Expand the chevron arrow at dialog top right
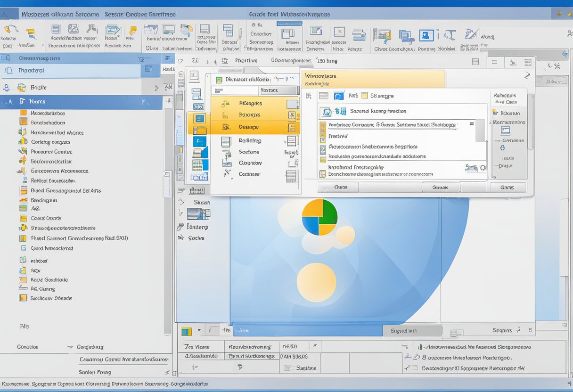Image resolution: width=573 pixels, height=392 pixels. point(527,75)
